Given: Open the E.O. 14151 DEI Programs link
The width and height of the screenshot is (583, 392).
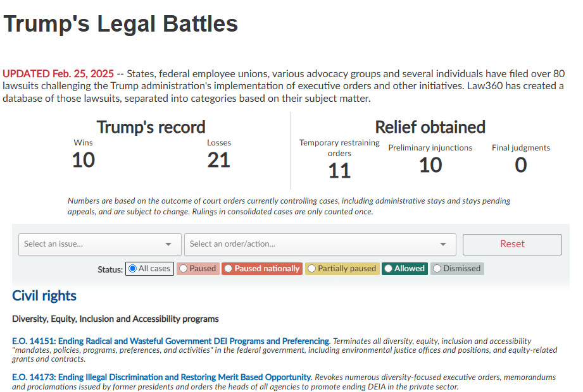Looking at the screenshot, I should point(171,341).
